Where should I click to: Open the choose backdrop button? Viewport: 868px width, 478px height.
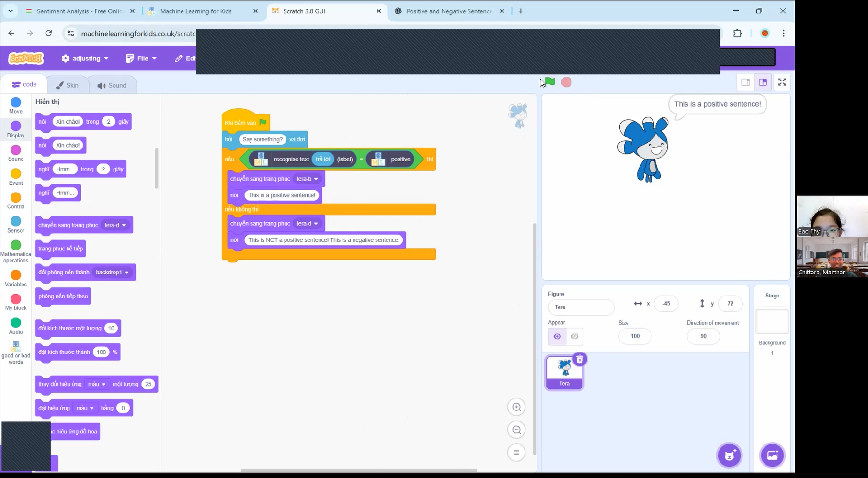[x=772, y=455]
